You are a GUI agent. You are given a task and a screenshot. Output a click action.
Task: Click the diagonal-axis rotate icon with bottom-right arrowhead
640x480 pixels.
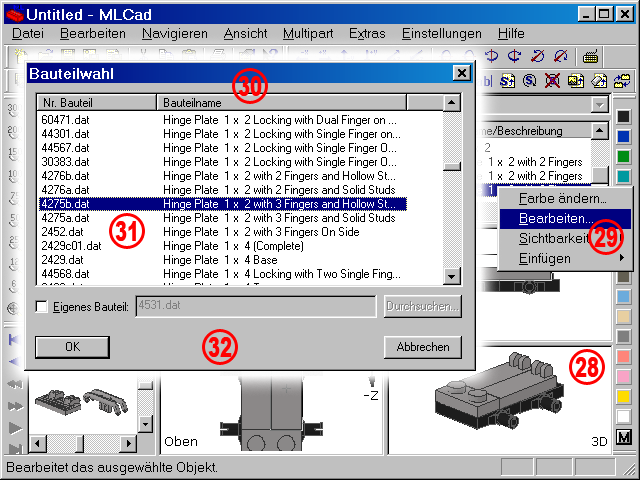(560, 56)
